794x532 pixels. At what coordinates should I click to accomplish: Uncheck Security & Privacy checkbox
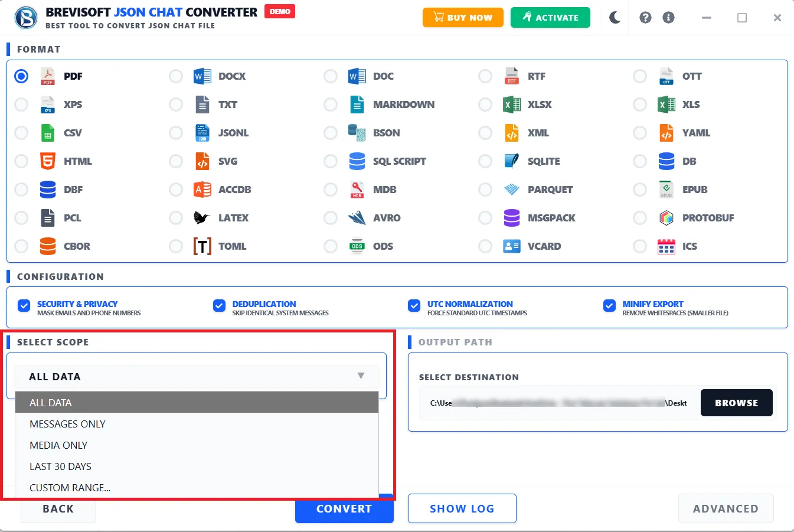(24, 305)
